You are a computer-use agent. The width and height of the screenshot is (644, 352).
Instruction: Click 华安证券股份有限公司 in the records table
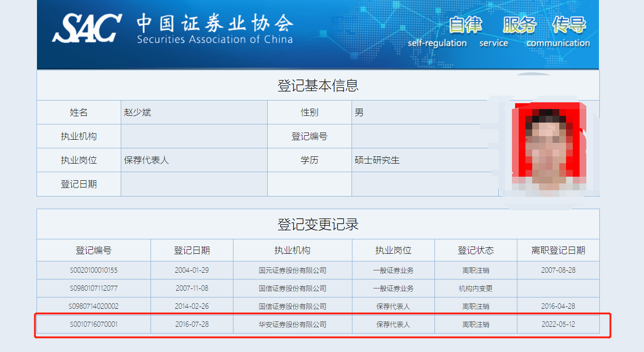tap(292, 325)
